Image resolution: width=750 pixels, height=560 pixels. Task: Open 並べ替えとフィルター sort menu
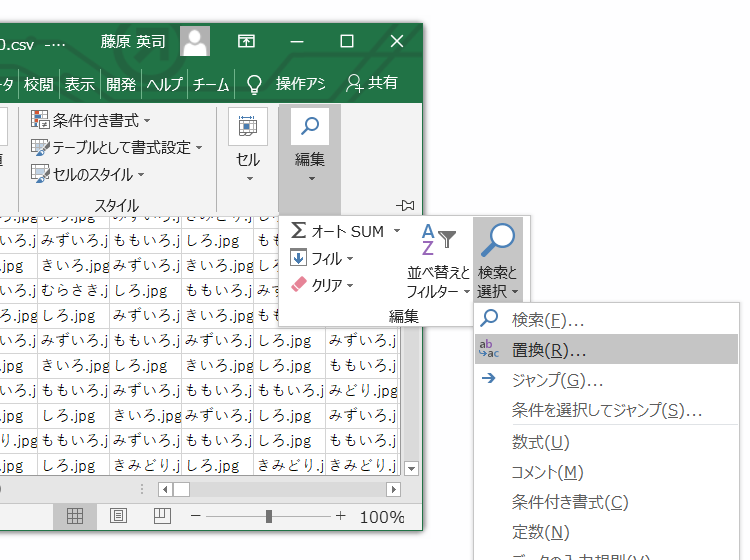click(x=438, y=261)
